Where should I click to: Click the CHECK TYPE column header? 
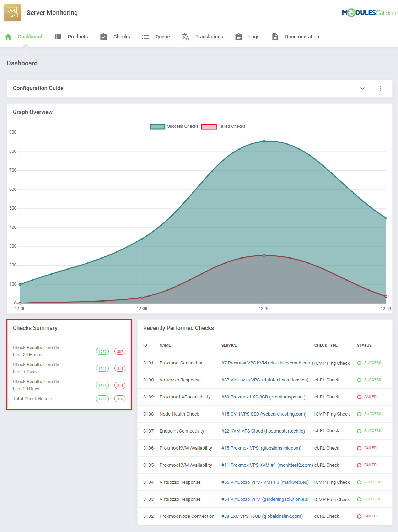pos(326,346)
